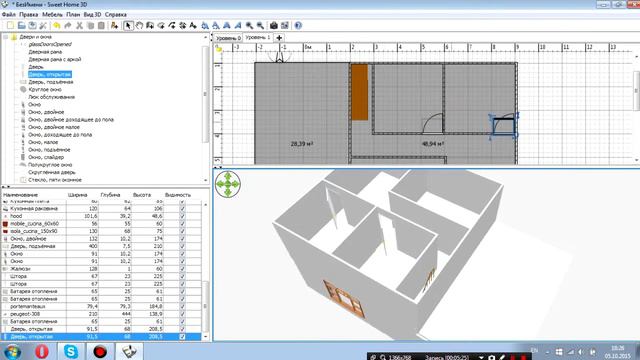Screen dimensions: 640x360
Task: Click the Windows Start button
Action: (x=12, y=352)
